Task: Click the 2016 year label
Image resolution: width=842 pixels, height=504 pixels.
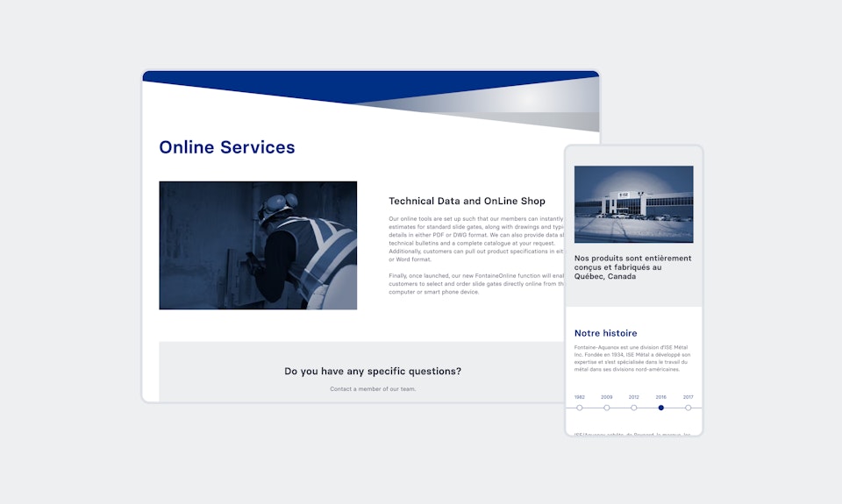Action: pyautogui.click(x=661, y=397)
